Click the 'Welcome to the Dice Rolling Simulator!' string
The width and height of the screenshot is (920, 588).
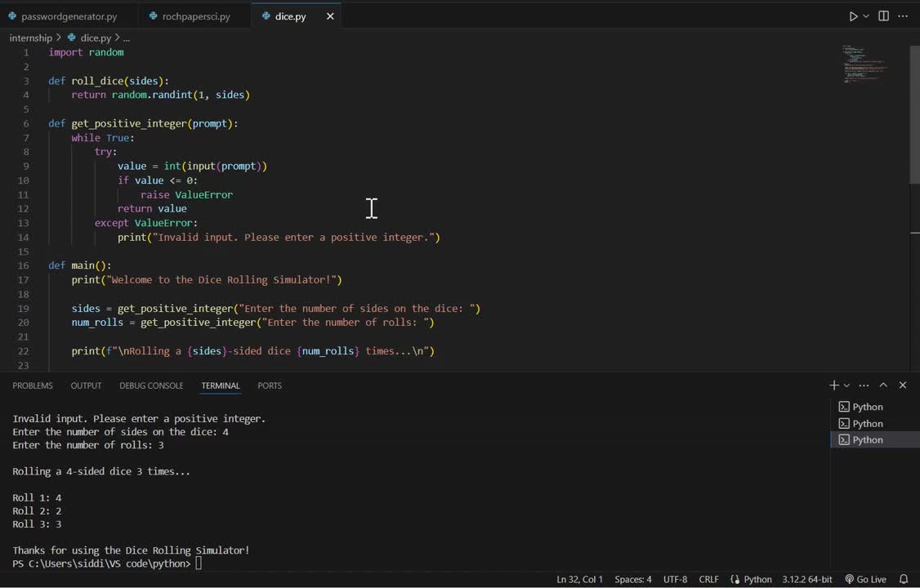pos(221,279)
